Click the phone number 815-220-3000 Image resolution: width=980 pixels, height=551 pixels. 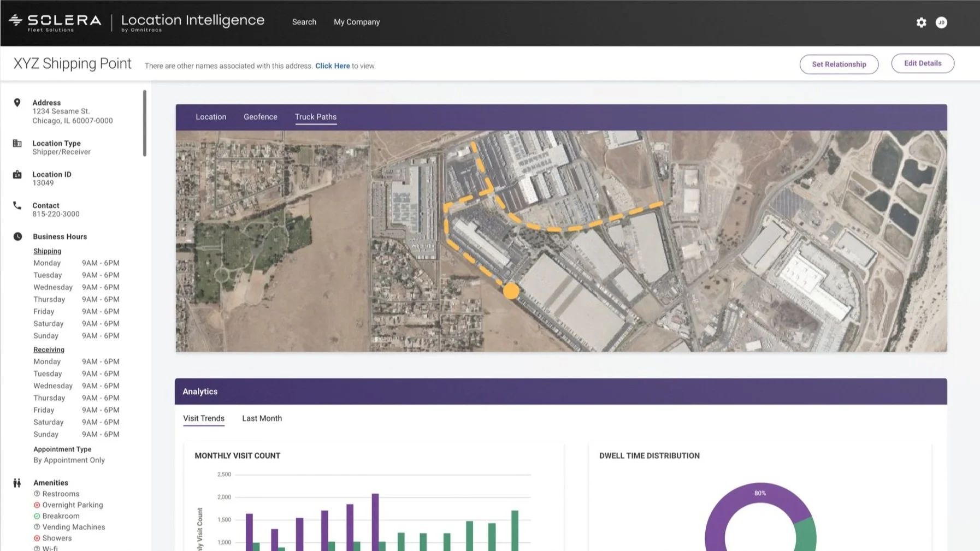pos(56,214)
